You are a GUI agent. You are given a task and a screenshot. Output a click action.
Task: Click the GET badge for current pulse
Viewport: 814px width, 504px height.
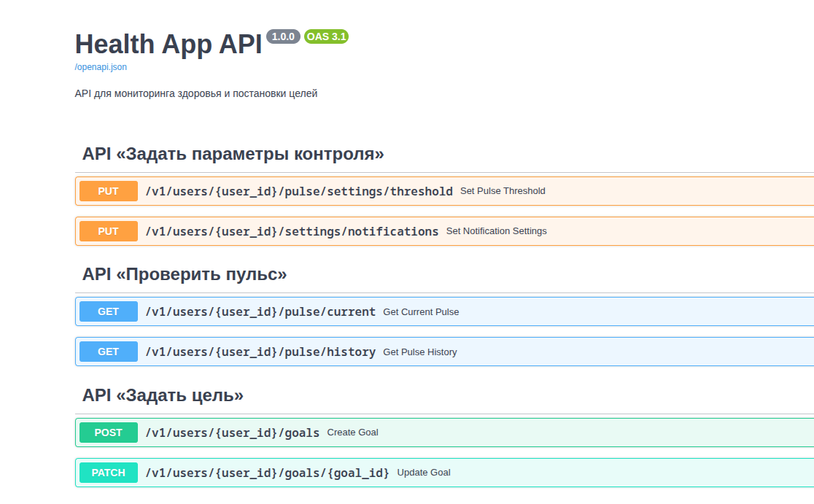coord(109,311)
